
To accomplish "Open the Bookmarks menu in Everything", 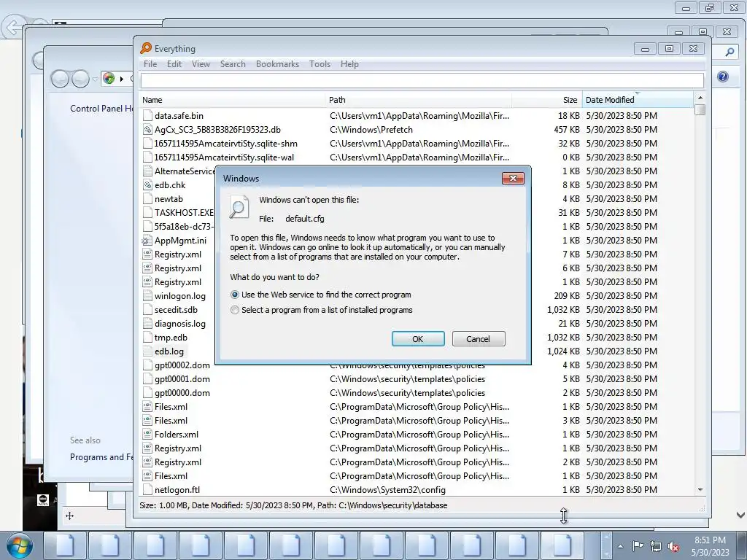I will pyautogui.click(x=277, y=64).
